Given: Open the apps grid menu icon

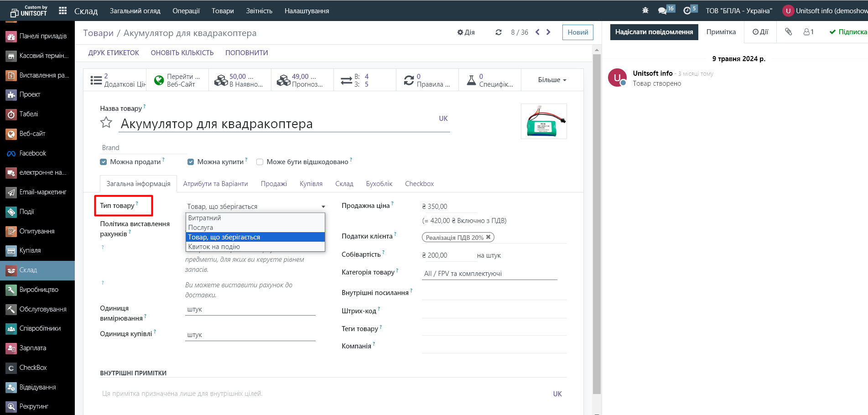Looking at the screenshot, I should (x=63, y=10).
